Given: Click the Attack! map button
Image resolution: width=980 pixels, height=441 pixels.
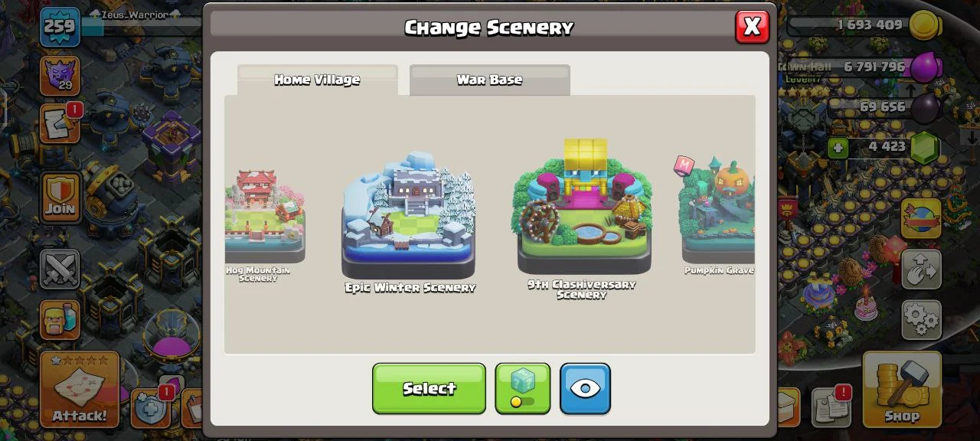Looking at the screenshot, I should [80, 389].
